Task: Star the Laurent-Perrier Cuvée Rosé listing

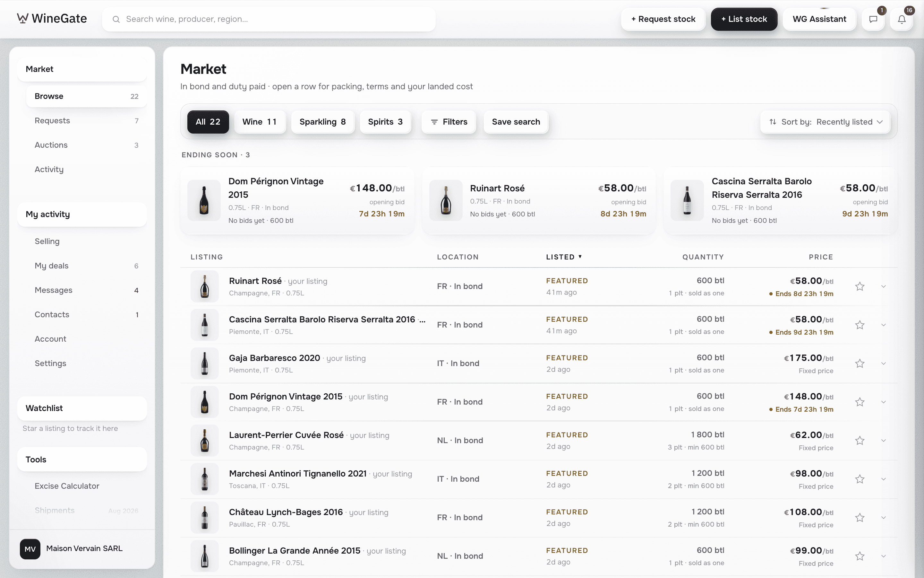Action: [x=860, y=441]
